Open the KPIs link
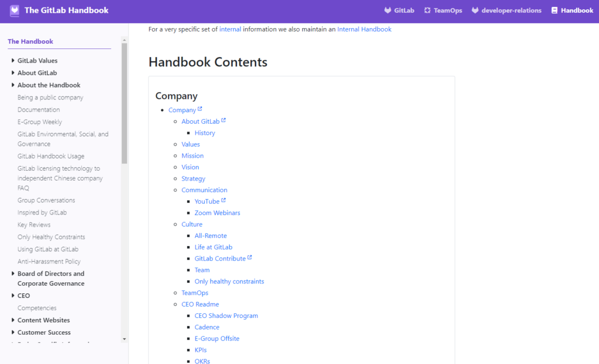The height and width of the screenshot is (364, 599). point(201,350)
